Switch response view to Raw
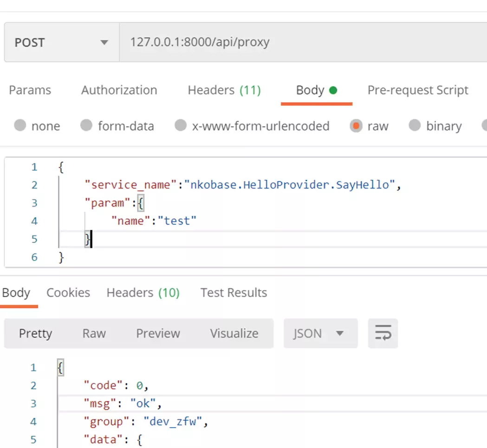This screenshot has height=448, width=487. point(94,333)
